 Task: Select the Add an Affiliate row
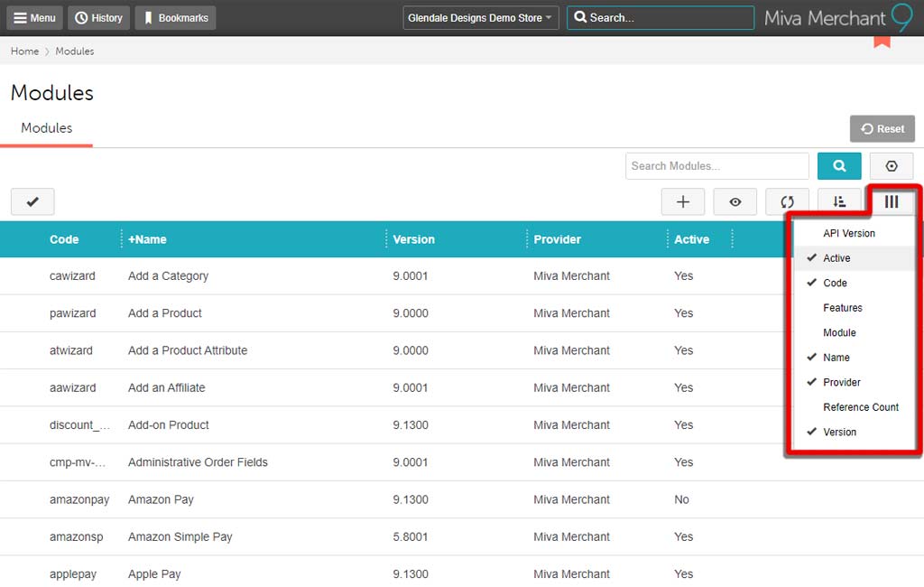click(393, 387)
